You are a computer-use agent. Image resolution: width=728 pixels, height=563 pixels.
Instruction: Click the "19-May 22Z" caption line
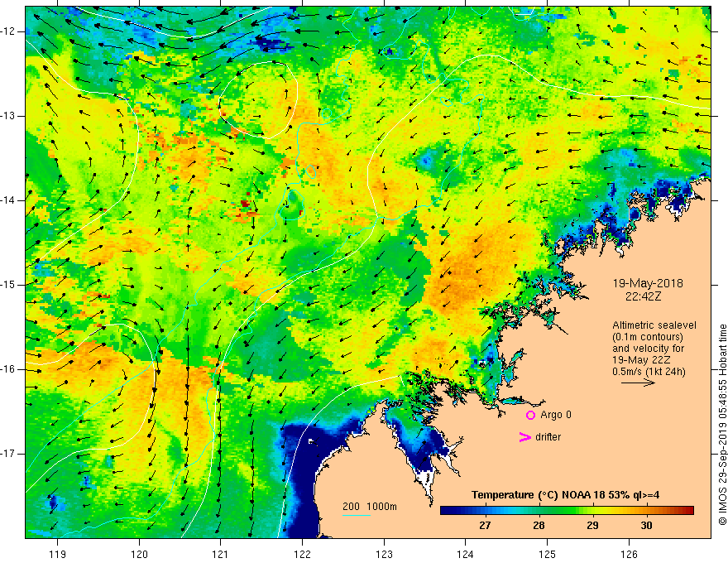click(640, 360)
